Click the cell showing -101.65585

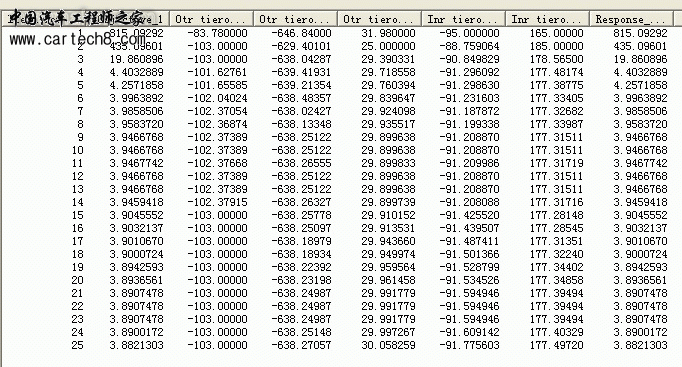tap(217, 85)
